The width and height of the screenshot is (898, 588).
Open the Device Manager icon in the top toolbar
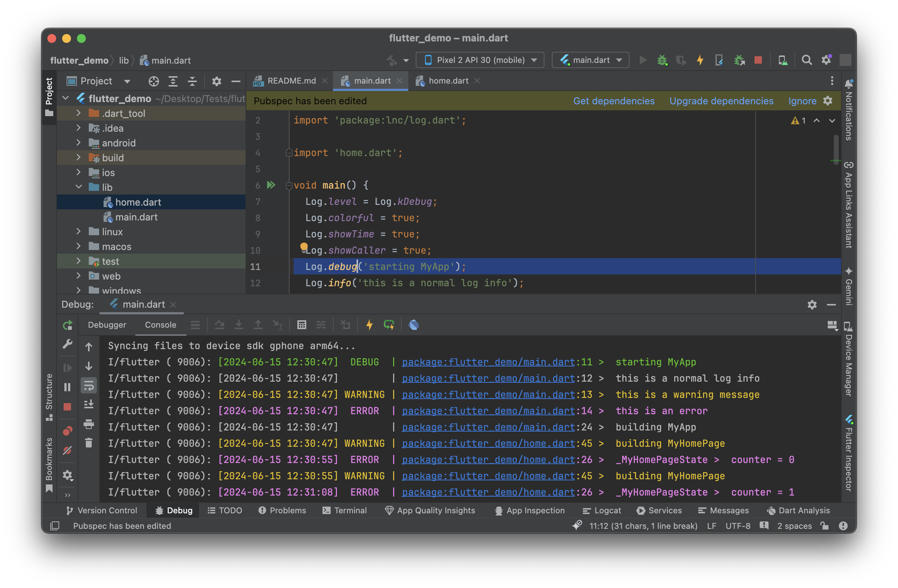(783, 60)
